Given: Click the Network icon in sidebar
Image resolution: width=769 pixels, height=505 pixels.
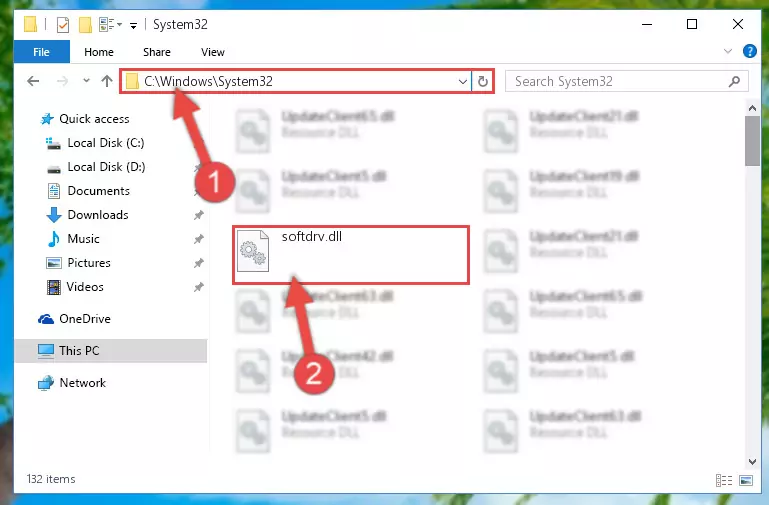Looking at the screenshot, I should [46, 383].
